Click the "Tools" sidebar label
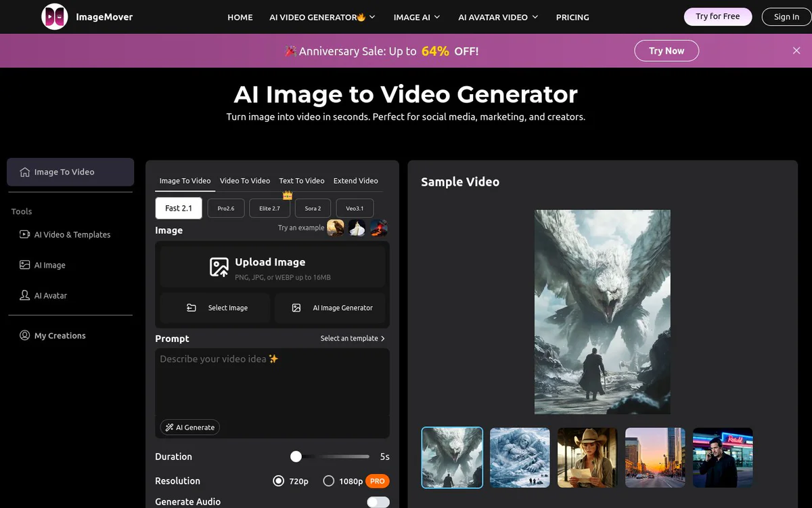Viewport: 812px width, 508px height. pyautogui.click(x=22, y=211)
